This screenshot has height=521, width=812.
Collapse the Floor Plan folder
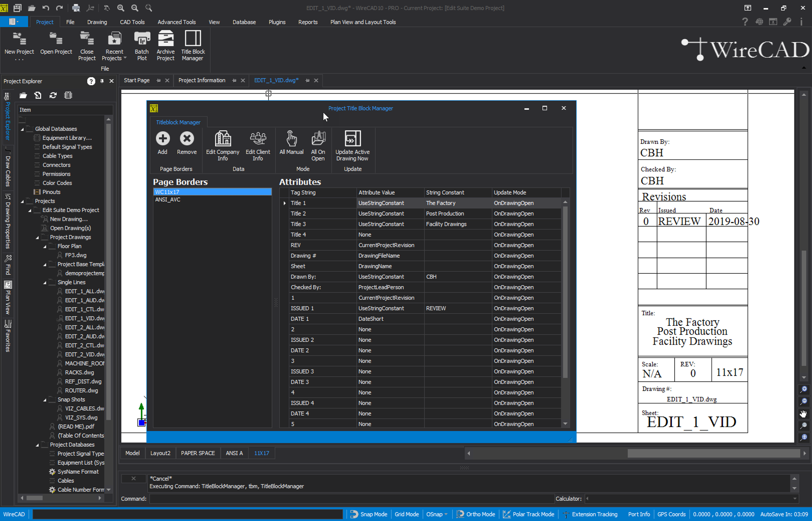[45, 246]
